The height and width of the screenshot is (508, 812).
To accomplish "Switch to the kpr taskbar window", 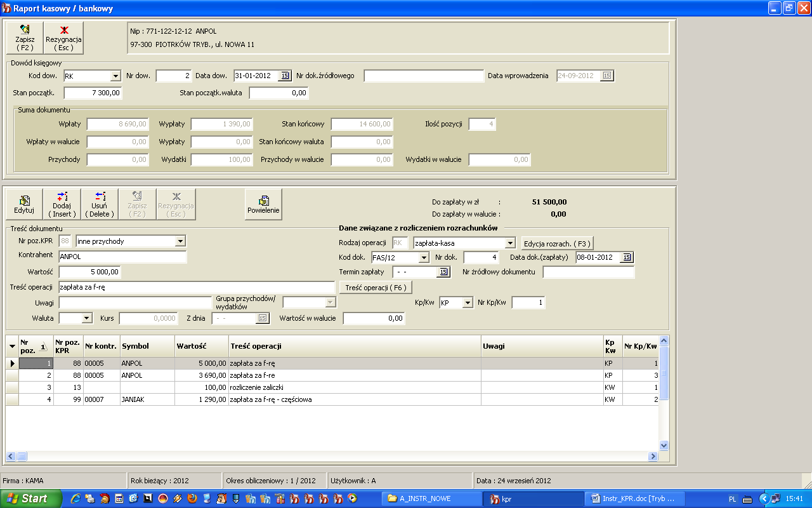I will pos(534,498).
